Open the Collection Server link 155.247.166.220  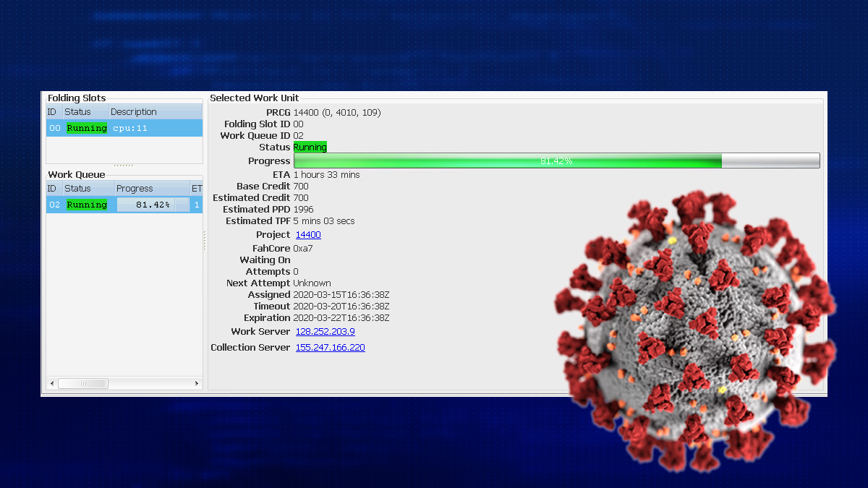tap(330, 347)
